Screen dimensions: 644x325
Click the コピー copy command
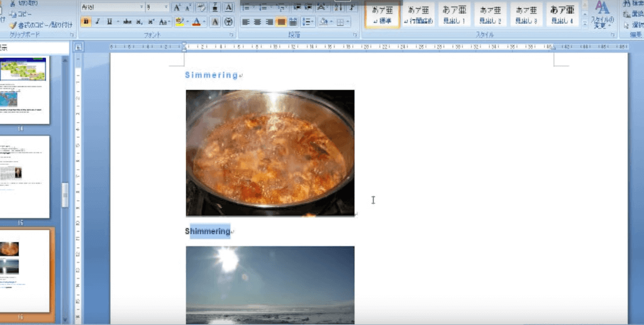[x=22, y=14]
